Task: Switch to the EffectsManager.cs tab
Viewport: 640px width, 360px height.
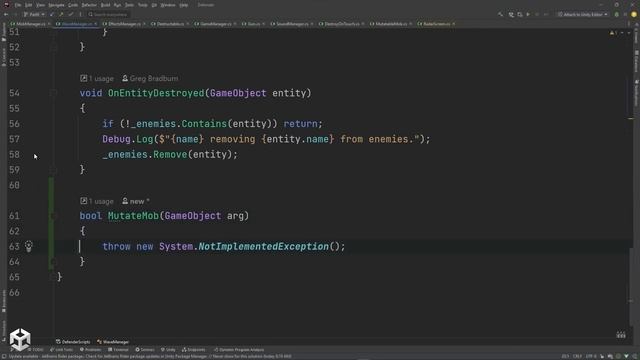Action: click(x=124, y=24)
